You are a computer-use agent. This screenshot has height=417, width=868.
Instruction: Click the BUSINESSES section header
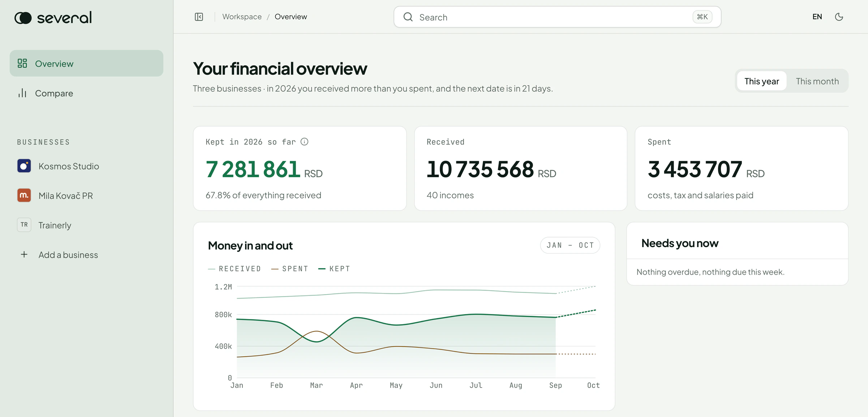[x=43, y=142]
